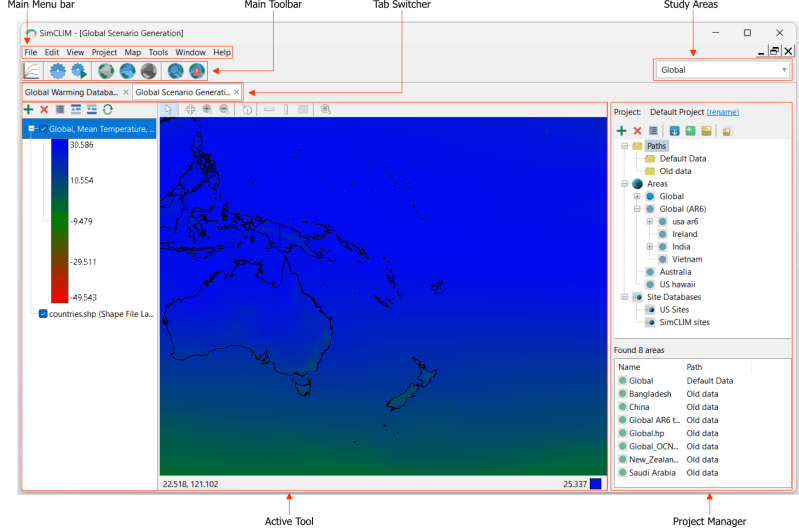
Task: Click the red warning globe toolbar icon
Action: pyautogui.click(x=197, y=71)
